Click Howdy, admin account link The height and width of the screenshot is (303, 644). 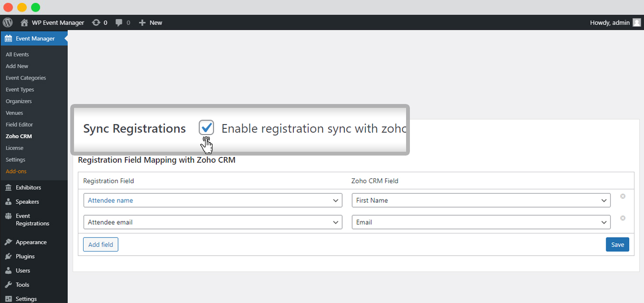pyautogui.click(x=610, y=22)
